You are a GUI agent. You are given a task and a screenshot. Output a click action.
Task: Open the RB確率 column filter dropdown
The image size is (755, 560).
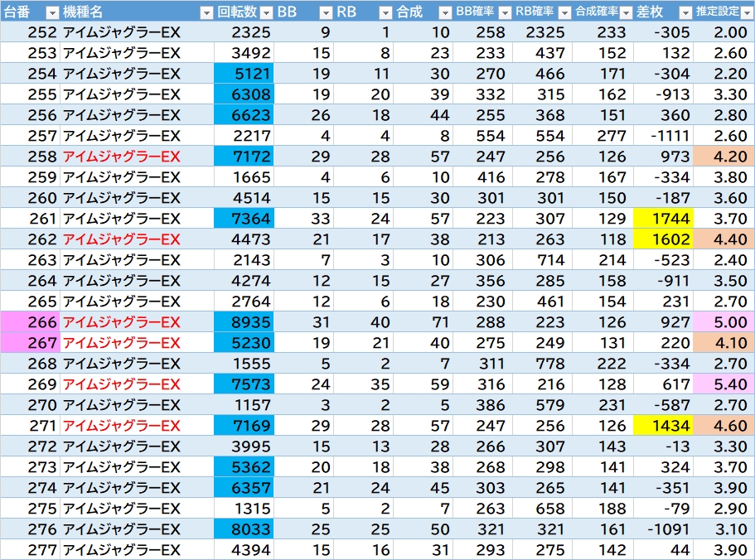point(565,12)
